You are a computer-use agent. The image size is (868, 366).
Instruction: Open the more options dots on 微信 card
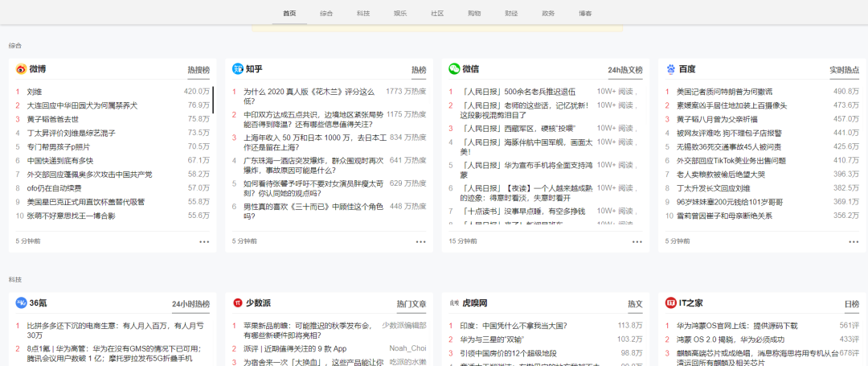[x=637, y=241]
